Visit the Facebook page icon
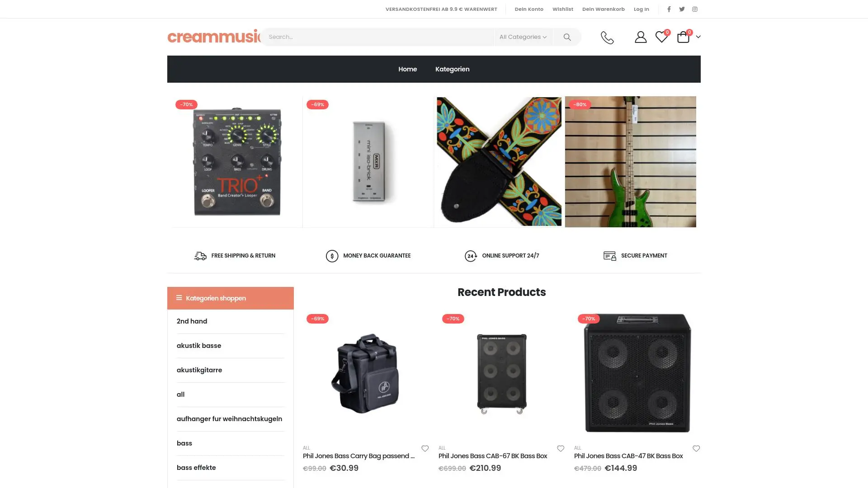Viewport: 868px width, 488px height. pyautogui.click(x=669, y=9)
